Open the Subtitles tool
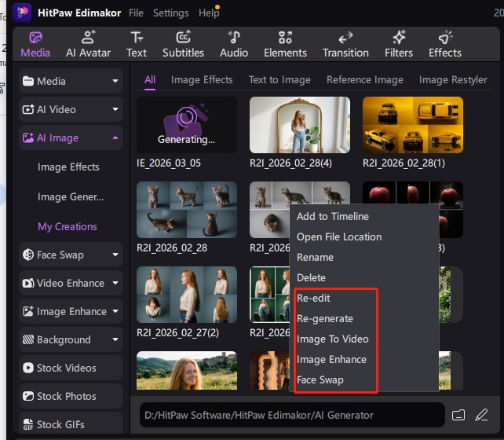Viewport: 504px width, 440px height. click(x=183, y=44)
